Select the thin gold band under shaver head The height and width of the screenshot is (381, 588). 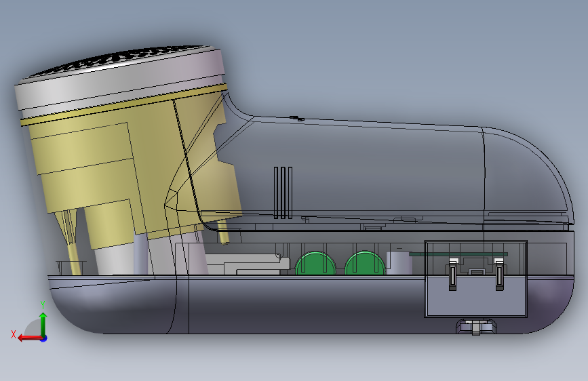coord(123,105)
